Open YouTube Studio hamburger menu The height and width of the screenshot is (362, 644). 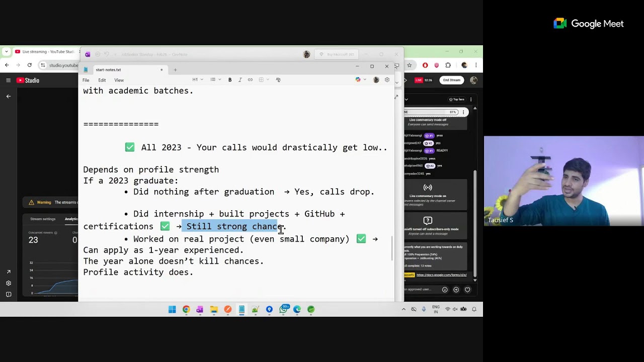8,80
